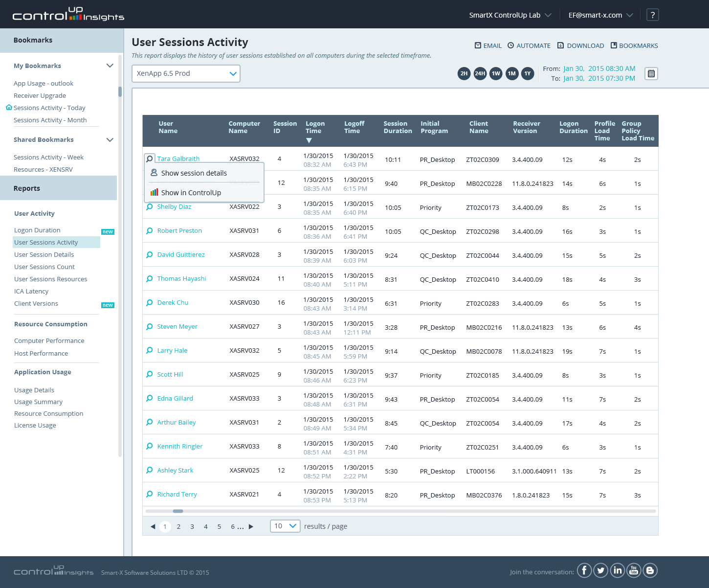Viewport: 709px width, 588px height.
Task: Collapse the Shared Bookmarks section chevron
Action: point(110,140)
